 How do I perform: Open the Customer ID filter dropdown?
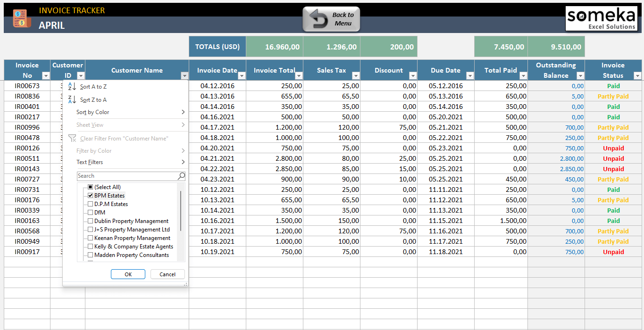pos(81,76)
